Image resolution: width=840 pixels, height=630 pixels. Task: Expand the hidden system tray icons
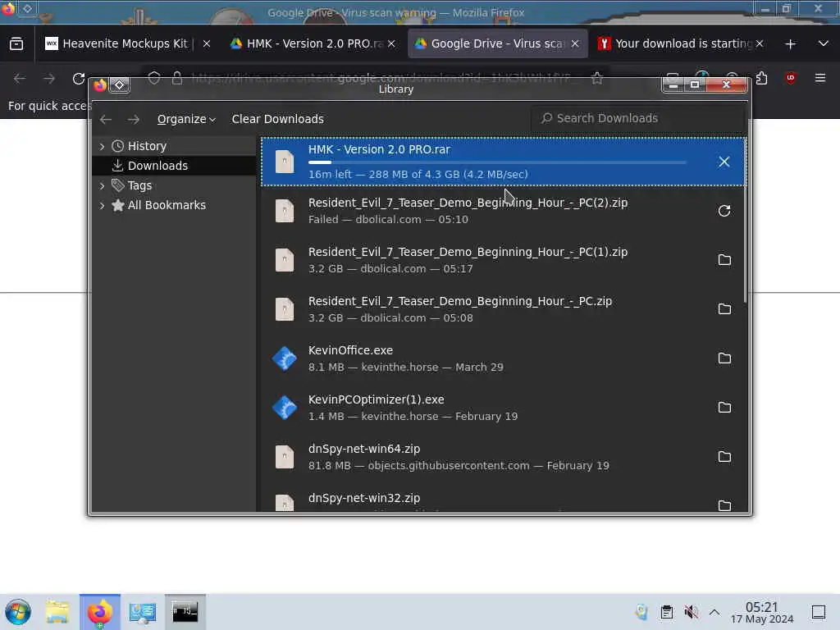coord(714,612)
